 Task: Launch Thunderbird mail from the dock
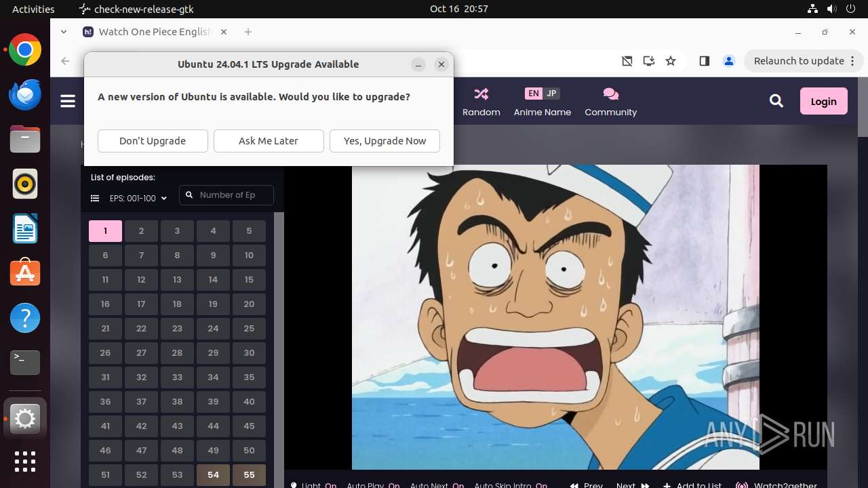coord(25,95)
